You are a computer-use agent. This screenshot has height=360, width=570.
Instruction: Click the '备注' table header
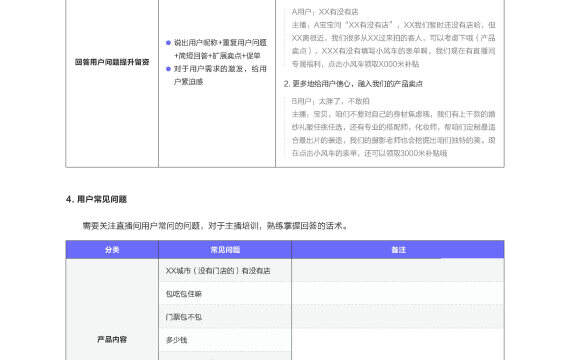click(398, 250)
